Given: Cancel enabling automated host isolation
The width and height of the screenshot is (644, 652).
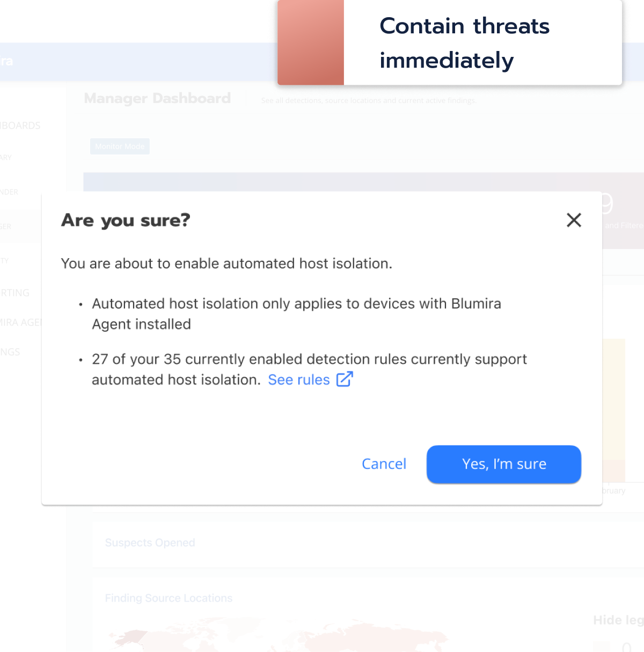Looking at the screenshot, I should pyautogui.click(x=384, y=464).
